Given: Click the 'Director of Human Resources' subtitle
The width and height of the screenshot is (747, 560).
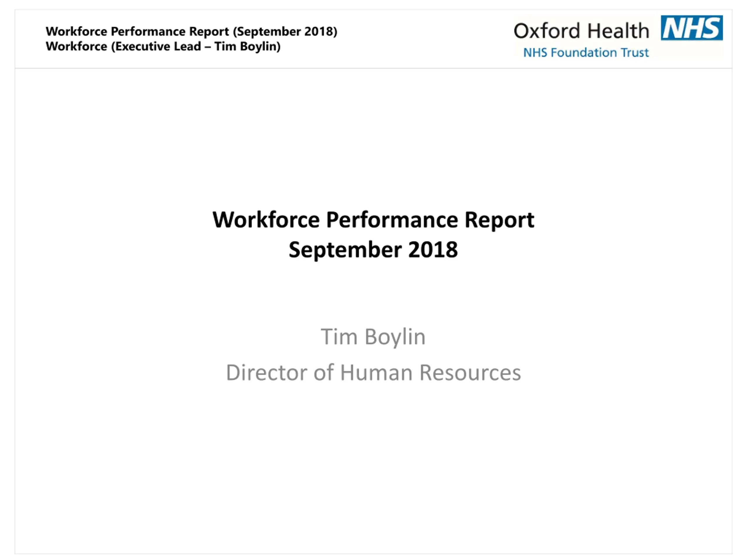Looking at the screenshot, I should (373, 372).
